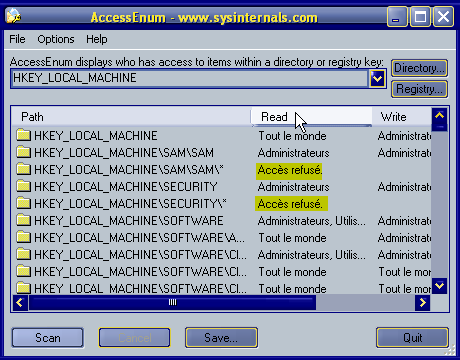Click 'Accès refusé.' in the SECURITY\* row

click(291, 204)
